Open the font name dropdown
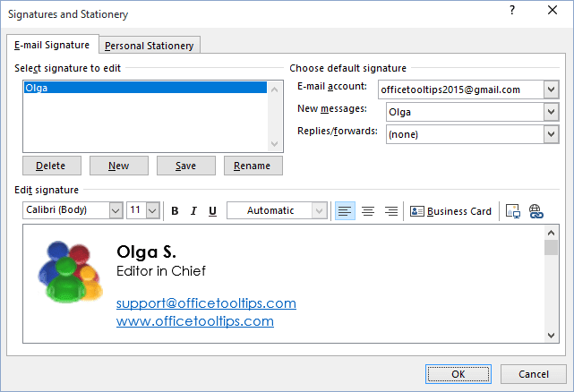 click(x=116, y=211)
